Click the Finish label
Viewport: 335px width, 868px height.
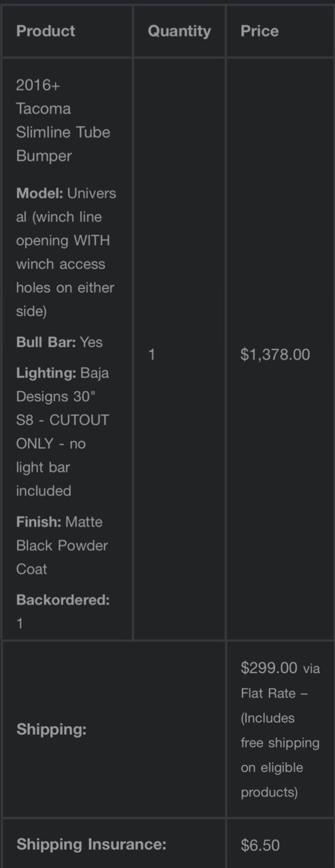point(39,523)
